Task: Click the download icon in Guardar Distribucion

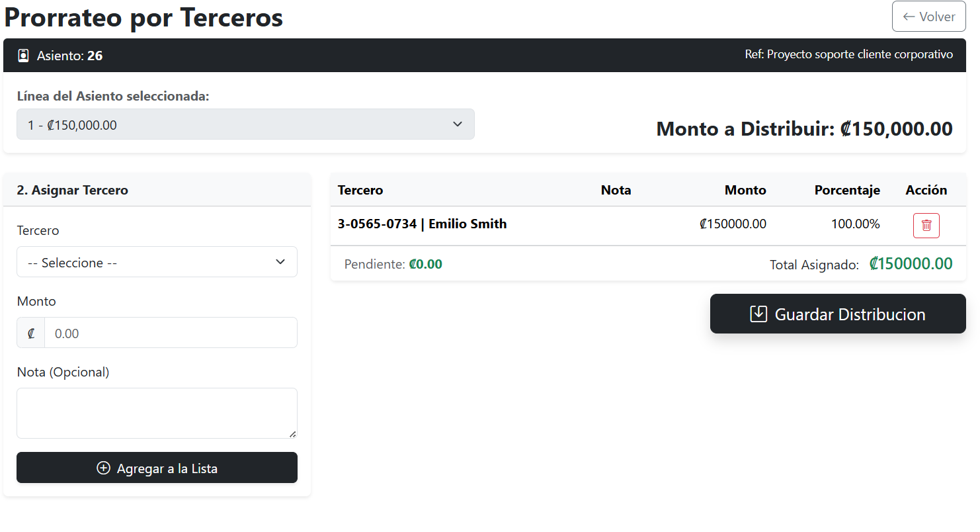Action: point(758,314)
